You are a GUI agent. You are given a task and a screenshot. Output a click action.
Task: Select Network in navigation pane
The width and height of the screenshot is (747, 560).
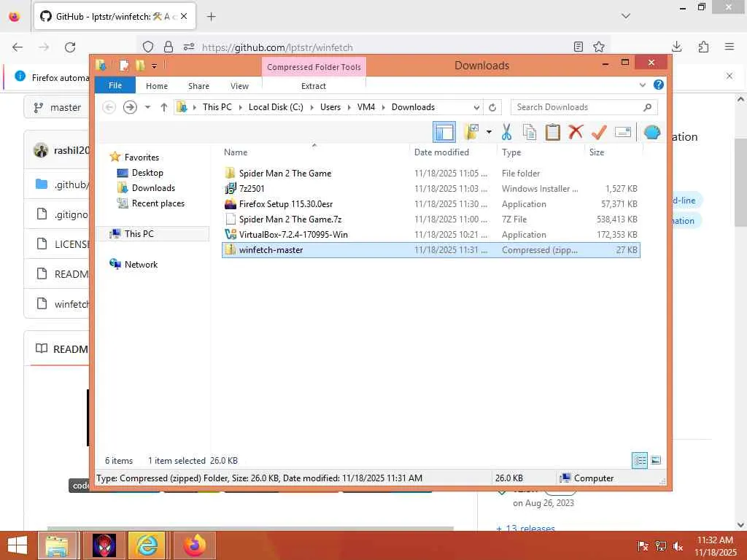[141, 264]
